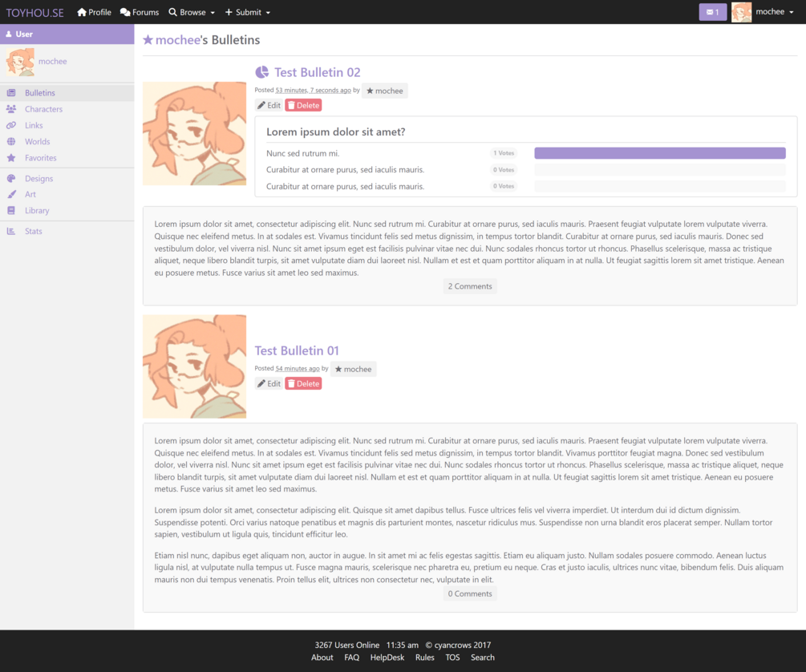This screenshot has width=806, height=672.
Task: Click the filled poll results bar
Action: pos(659,152)
